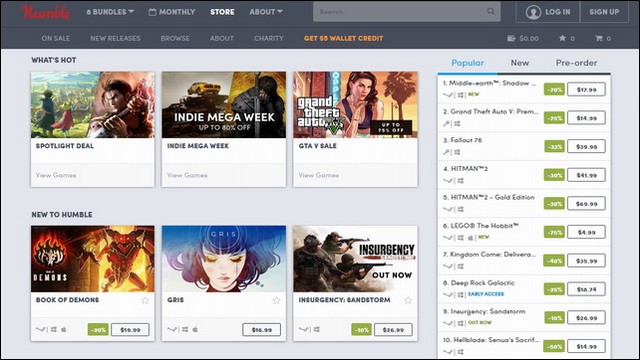Click Apple icon on GRIS card

tap(195, 329)
